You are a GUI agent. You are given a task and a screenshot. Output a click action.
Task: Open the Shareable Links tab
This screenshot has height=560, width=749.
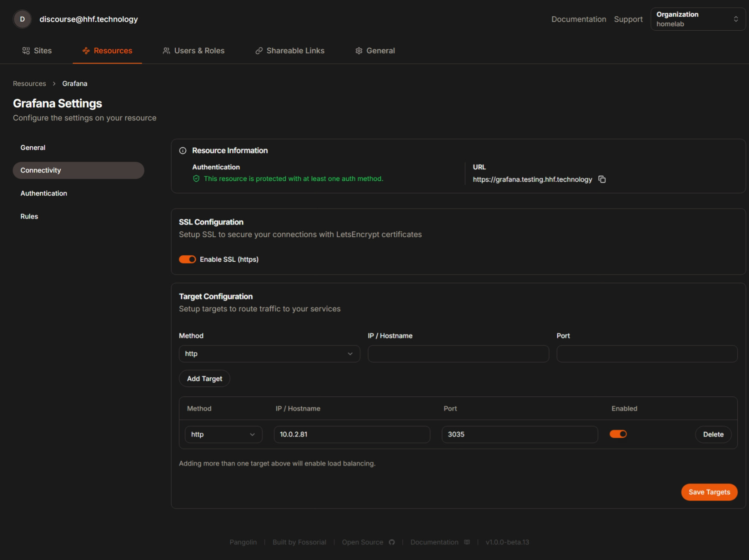pos(290,51)
